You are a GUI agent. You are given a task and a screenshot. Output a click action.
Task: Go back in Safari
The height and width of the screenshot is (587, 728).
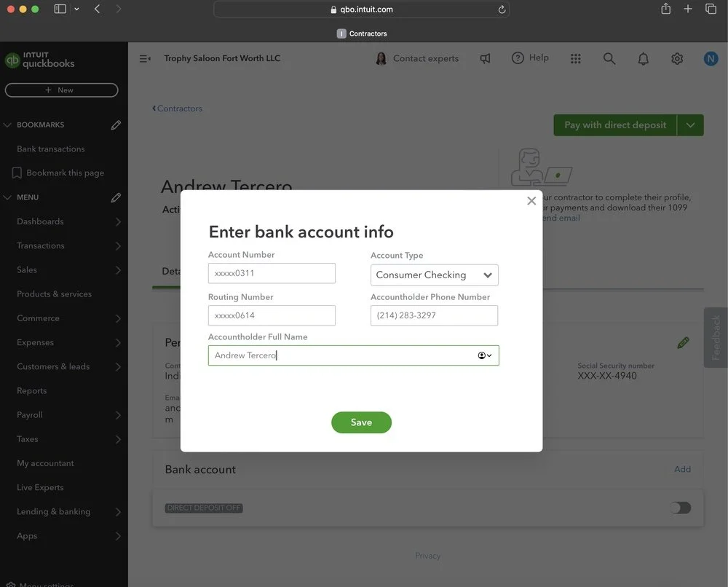coord(97,9)
